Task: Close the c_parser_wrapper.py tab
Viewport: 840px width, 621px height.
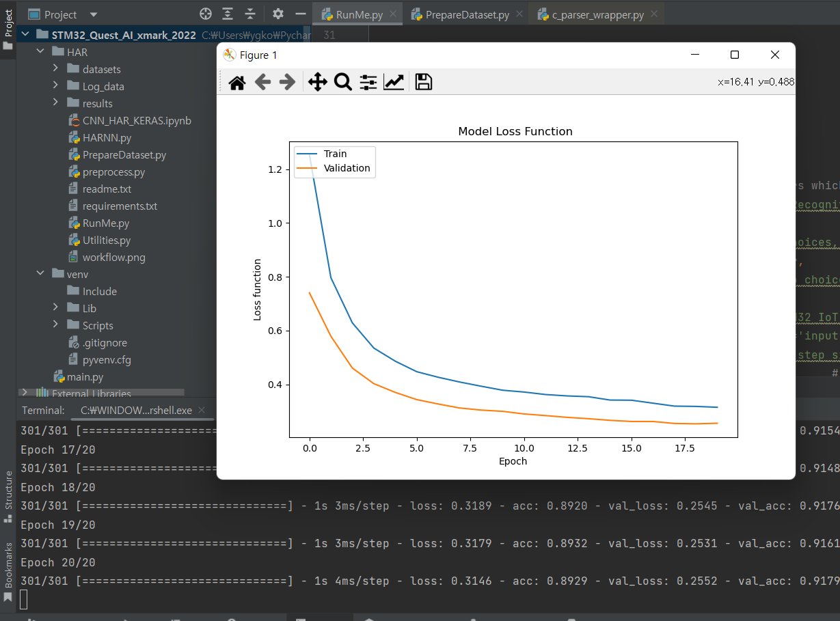Action: (655, 14)
